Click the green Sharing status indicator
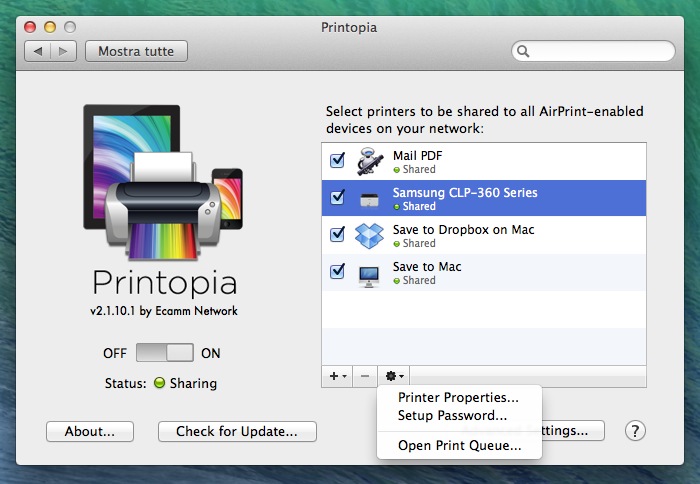The image size is (700, 484). [159, 383]
